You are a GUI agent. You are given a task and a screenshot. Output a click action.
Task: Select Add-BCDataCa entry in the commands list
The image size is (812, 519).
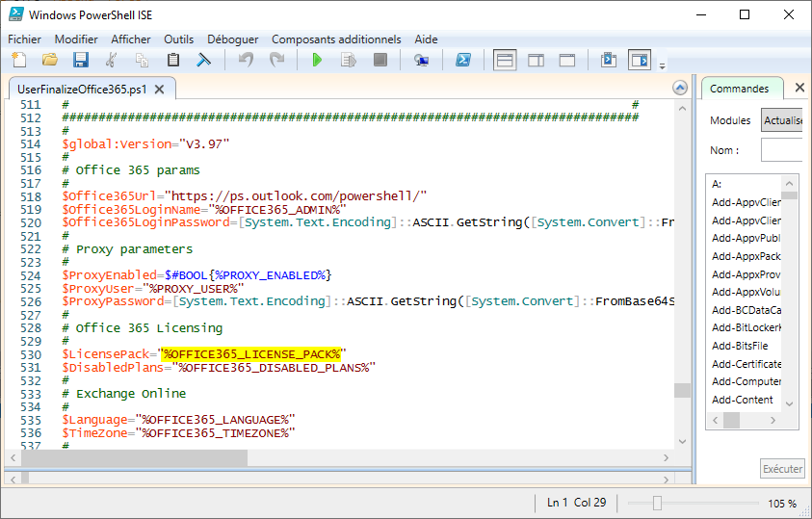coord(747,310)
